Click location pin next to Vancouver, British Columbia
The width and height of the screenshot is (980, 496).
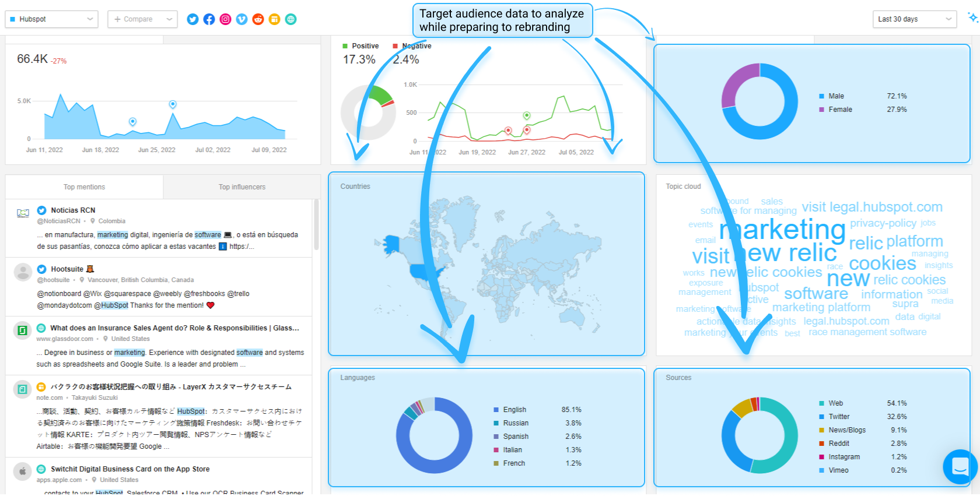point(82,280)
